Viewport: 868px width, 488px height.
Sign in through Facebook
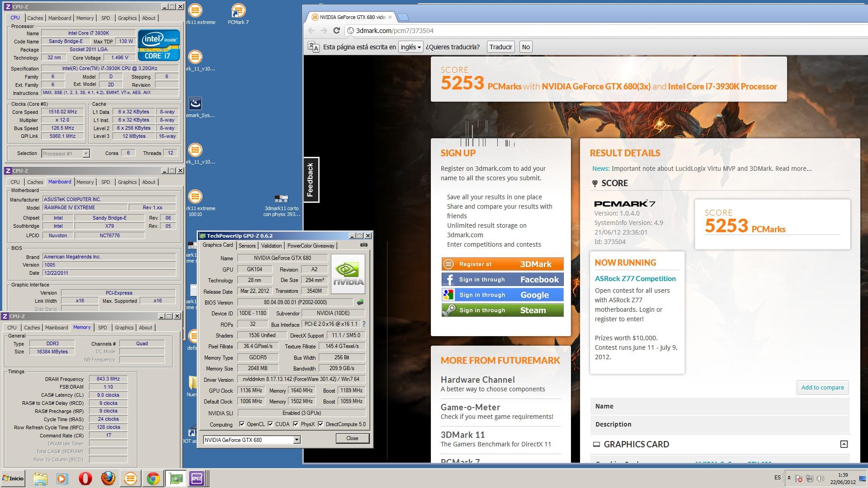502,279
